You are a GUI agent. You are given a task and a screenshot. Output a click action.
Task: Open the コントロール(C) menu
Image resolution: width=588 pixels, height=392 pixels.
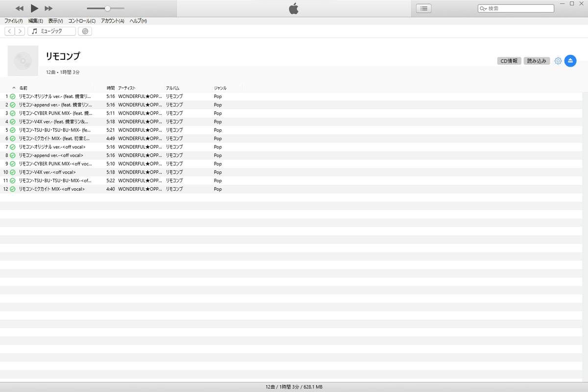(x=82, y=21)
